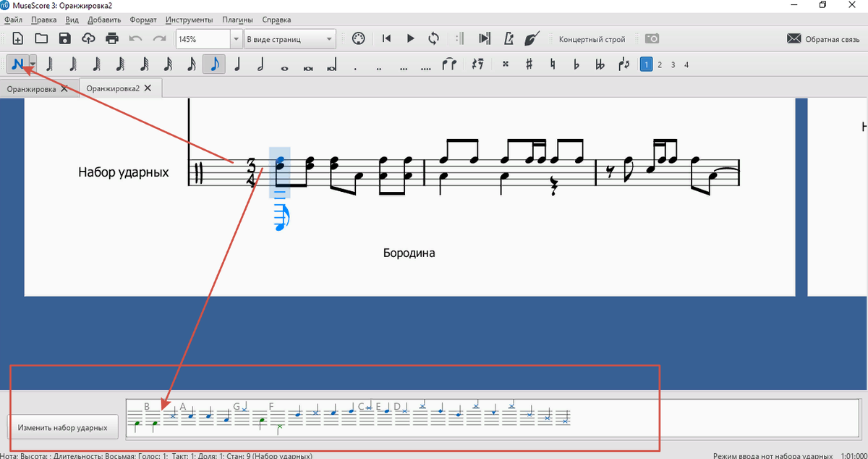
Task: Enable MIDI input with the MIDI plug icon
Action: (357, 38)
